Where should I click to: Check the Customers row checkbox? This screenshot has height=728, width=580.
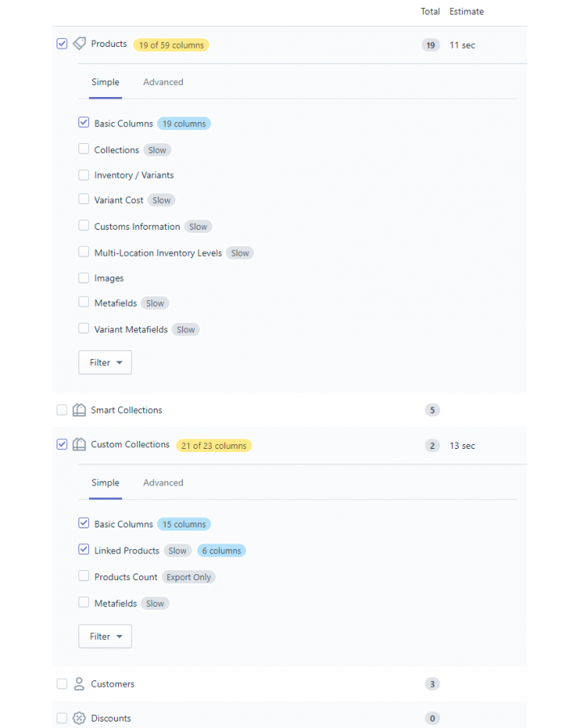coord(62,684)
